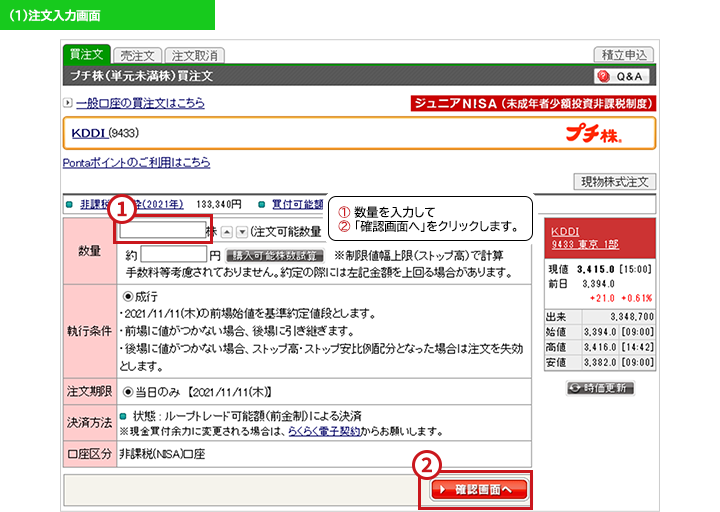
Task: Click the 安値 3,382.0 value
Action: point(600,362)
